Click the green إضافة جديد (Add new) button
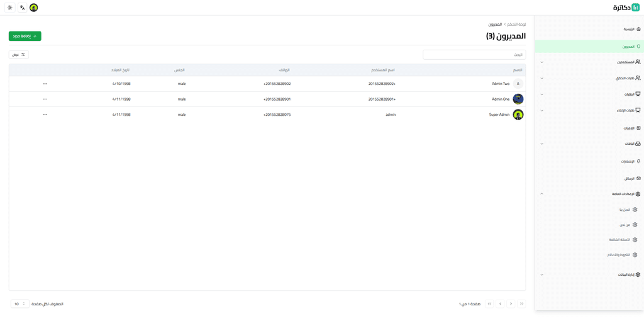This screenshot has width=644, height=321. click(x=25, y=36)
